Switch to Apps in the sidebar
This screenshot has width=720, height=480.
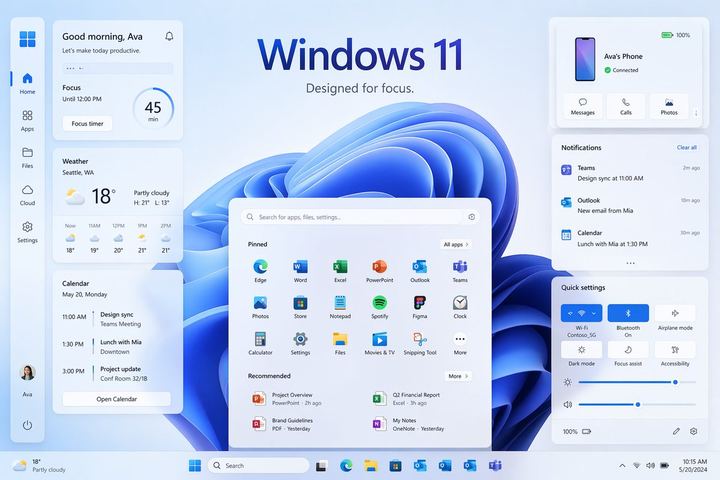[x=27, y=120]
